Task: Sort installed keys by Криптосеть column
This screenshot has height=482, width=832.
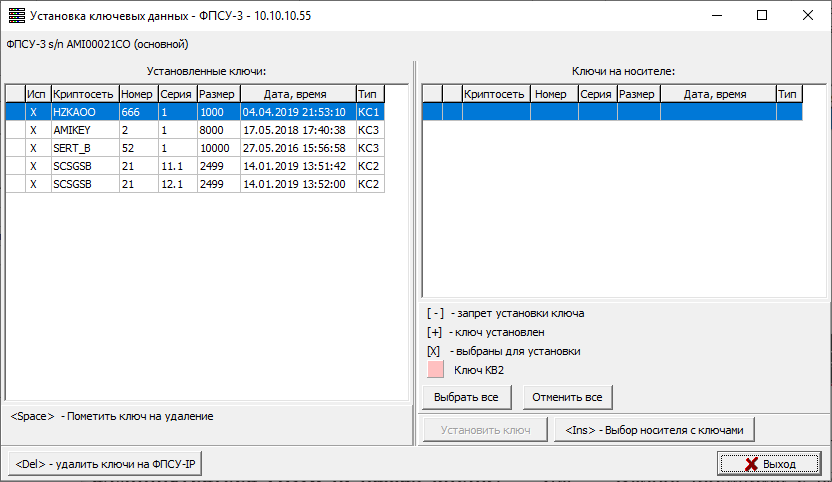Action: click(x=84, y=94)
